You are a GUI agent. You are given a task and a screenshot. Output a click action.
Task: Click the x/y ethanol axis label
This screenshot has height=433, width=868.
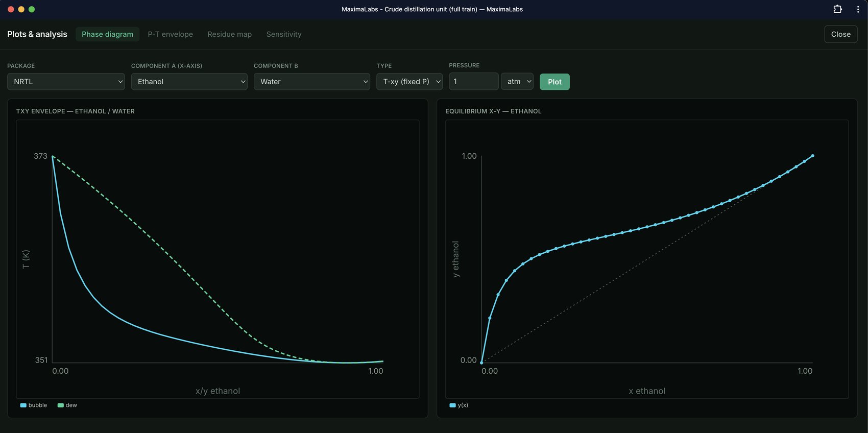coord(218,391)
